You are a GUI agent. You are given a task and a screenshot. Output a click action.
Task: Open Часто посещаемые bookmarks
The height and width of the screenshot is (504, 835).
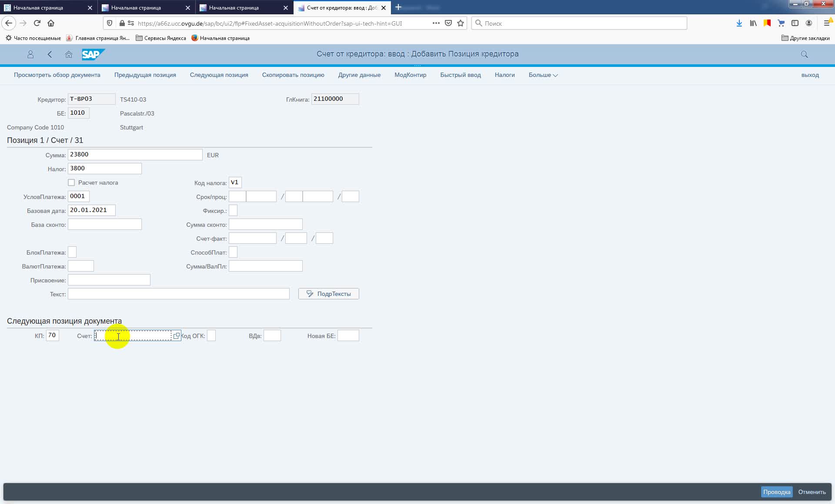pos(33,38)
